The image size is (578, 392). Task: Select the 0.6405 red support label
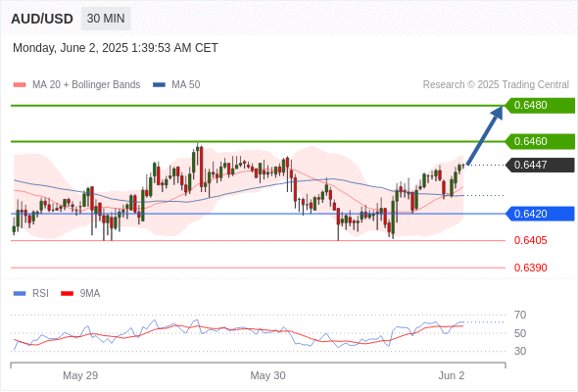[x=530, y=240]
